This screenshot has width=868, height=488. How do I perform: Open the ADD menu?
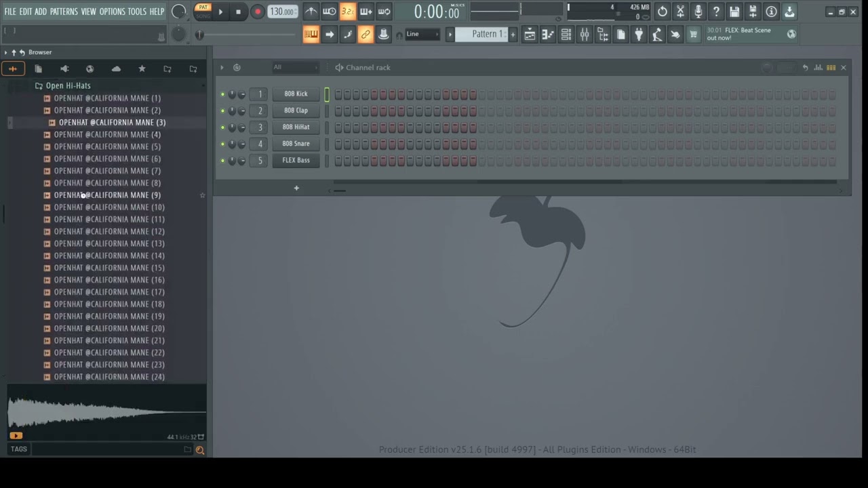pos(41,12)
